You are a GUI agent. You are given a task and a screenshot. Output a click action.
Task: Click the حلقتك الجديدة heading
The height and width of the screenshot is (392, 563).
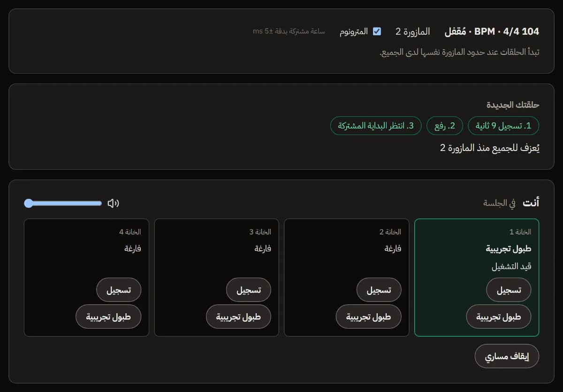click(x=513, y=104)
